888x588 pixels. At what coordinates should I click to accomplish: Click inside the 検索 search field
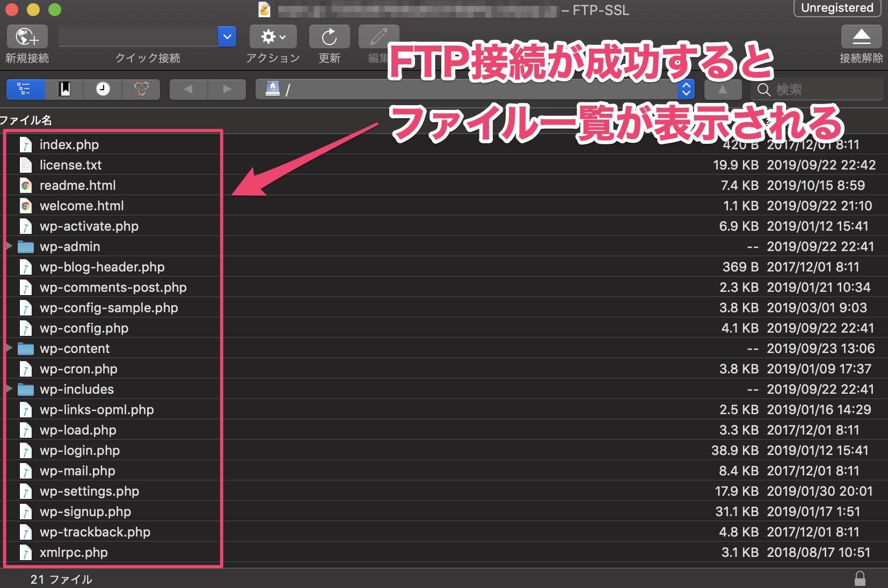pyautogui.click(x=816, y=89)
